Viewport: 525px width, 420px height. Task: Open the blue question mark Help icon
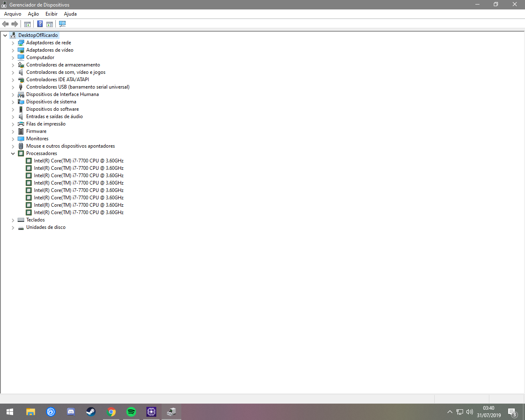click(x=40, y=24)
